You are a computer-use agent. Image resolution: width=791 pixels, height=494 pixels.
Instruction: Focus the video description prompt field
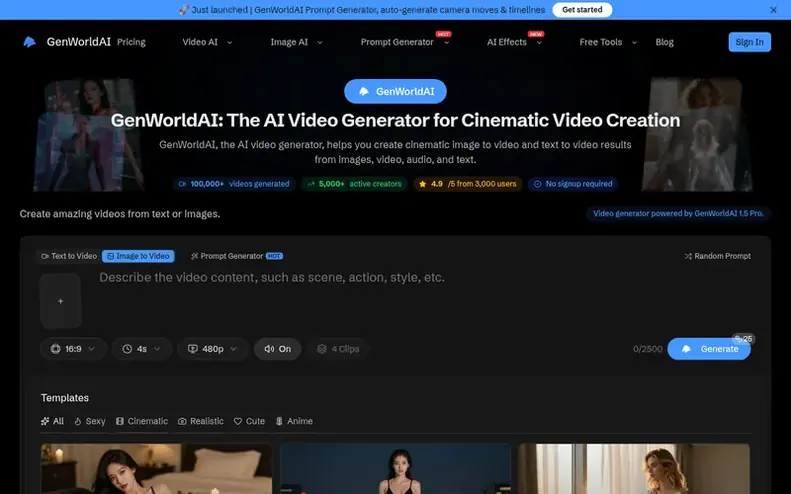pos(424,300)
